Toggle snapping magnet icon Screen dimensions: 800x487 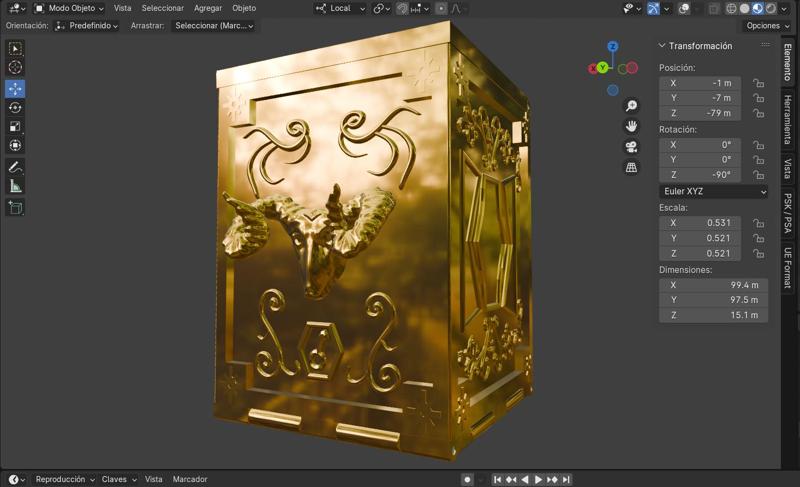402,9
